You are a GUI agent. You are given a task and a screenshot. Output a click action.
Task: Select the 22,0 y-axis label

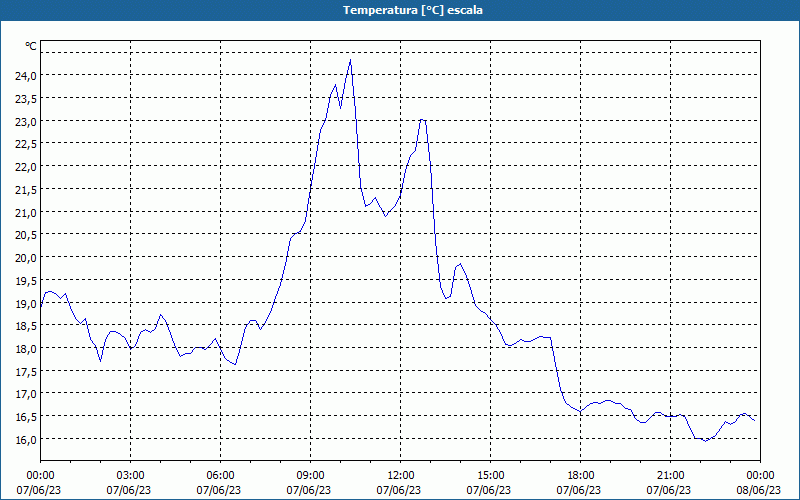coord(26,167)
